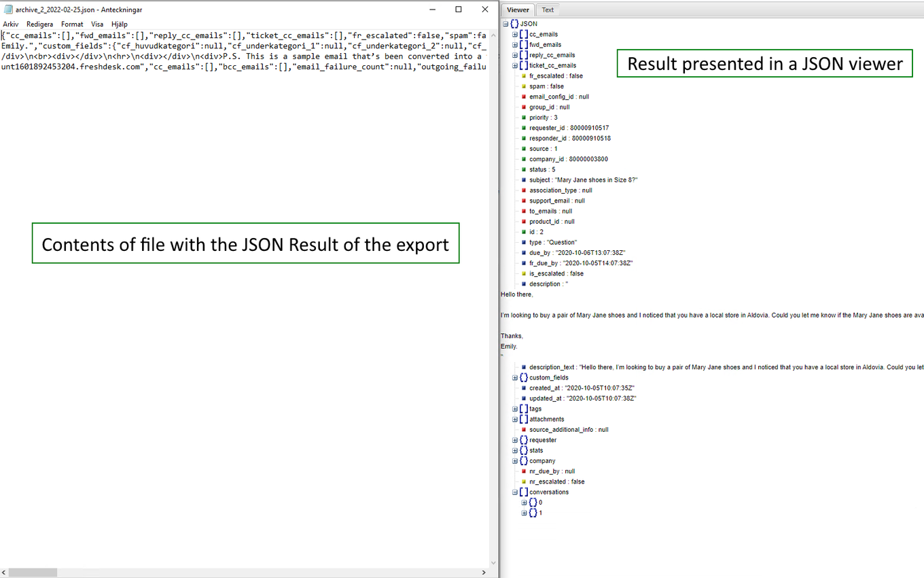Open the Arkiv menu
The width and height of the screenshot is (924, 578).
11,24
